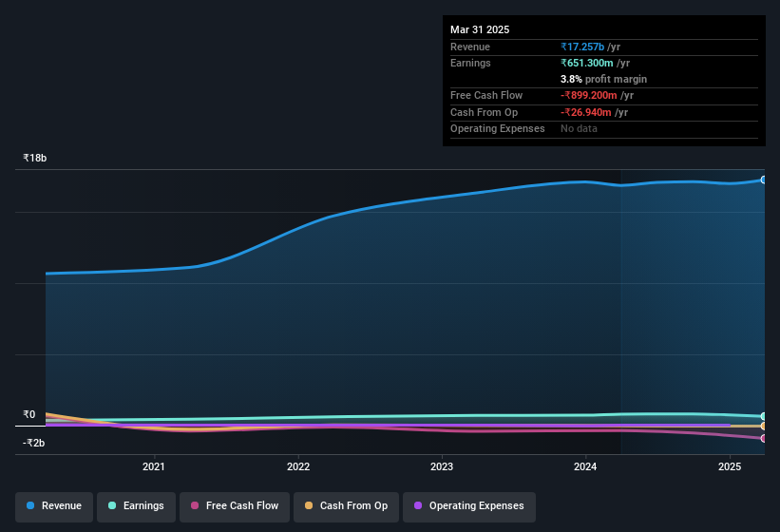This screenshot has width=780, height=532.
Task: Click the Free Cash Flow end marker
Action: (764, 439)
